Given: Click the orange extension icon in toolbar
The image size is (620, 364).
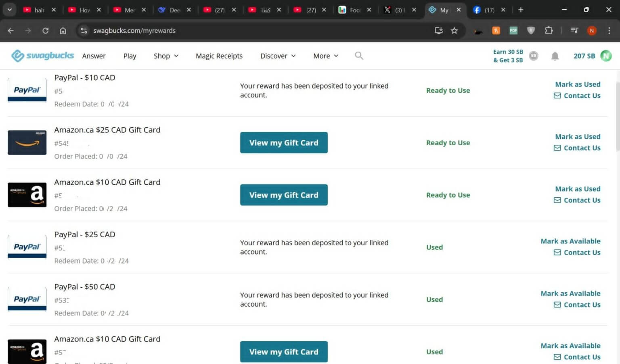Looking at the screenshot, I should (496, 30).
